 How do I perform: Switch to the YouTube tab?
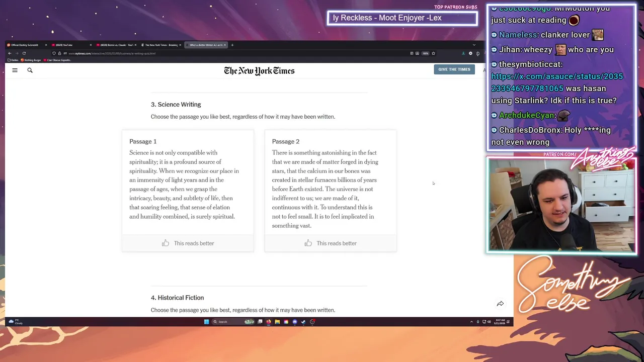70,45
